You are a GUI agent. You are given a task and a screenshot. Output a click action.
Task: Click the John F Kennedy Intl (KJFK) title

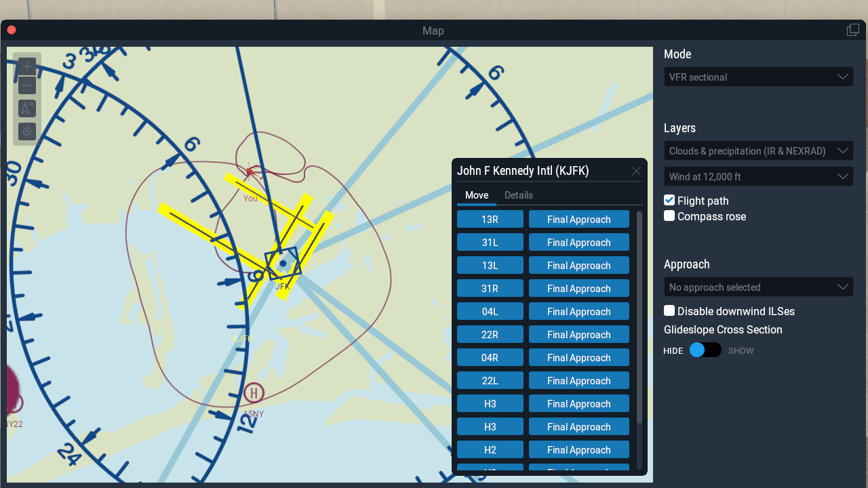coord(523,171)
